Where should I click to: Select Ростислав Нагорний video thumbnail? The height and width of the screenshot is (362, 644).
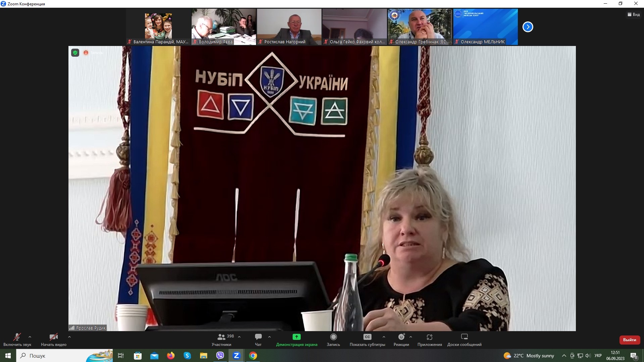coord(289,27)
